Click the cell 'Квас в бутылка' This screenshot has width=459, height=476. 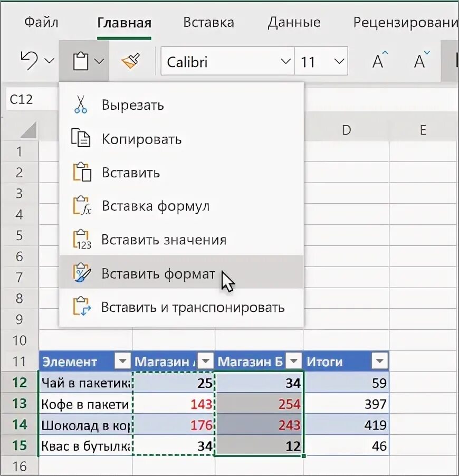click(x=85, y=445)
